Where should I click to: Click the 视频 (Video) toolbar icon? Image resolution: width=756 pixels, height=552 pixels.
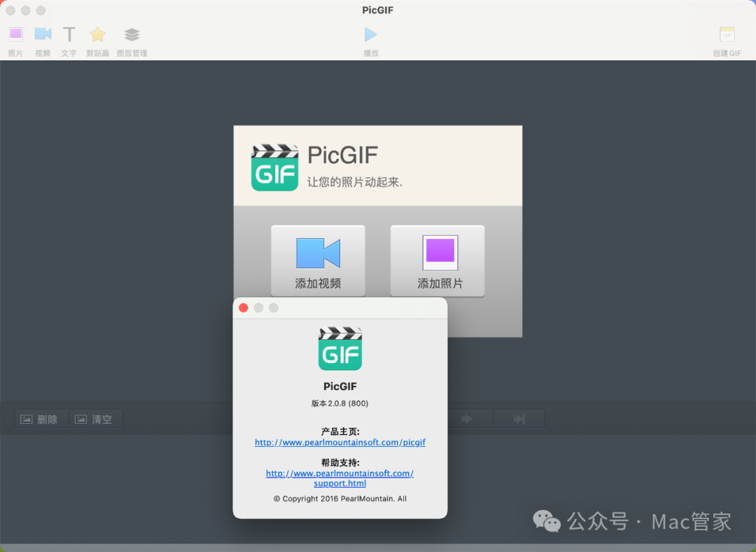(x=43, y=35)
